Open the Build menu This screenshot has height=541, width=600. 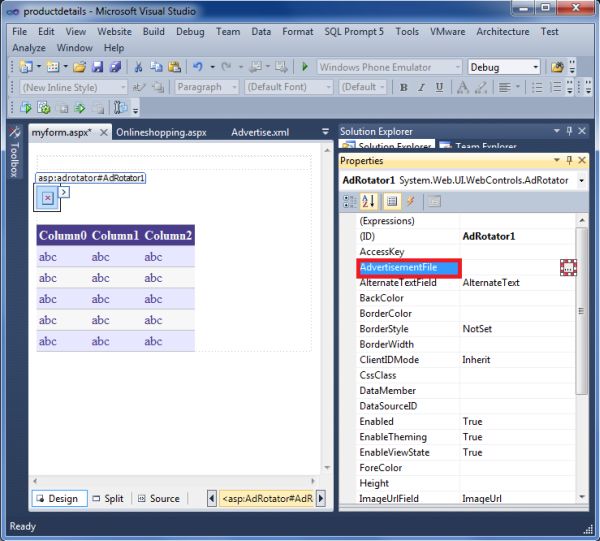click(x=153, y=31)
